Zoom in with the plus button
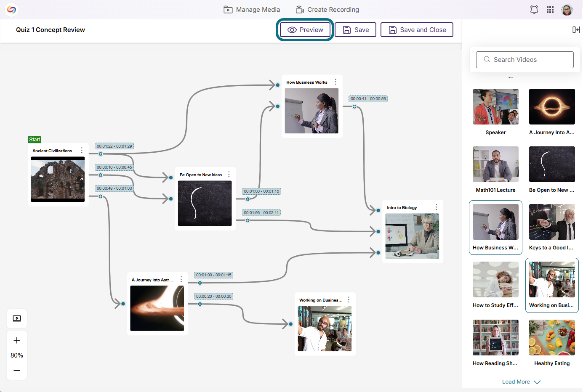This screenshot has width=583, height=392. (x=17, y=340)
